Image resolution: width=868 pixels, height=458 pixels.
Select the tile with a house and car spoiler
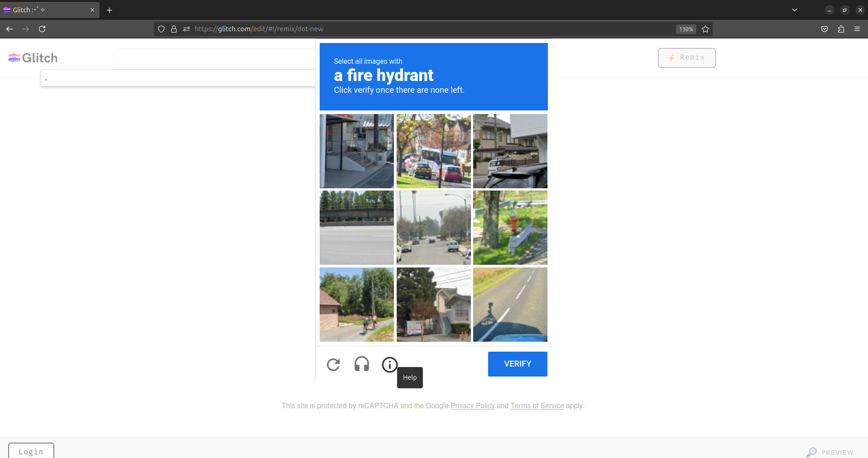510,151
